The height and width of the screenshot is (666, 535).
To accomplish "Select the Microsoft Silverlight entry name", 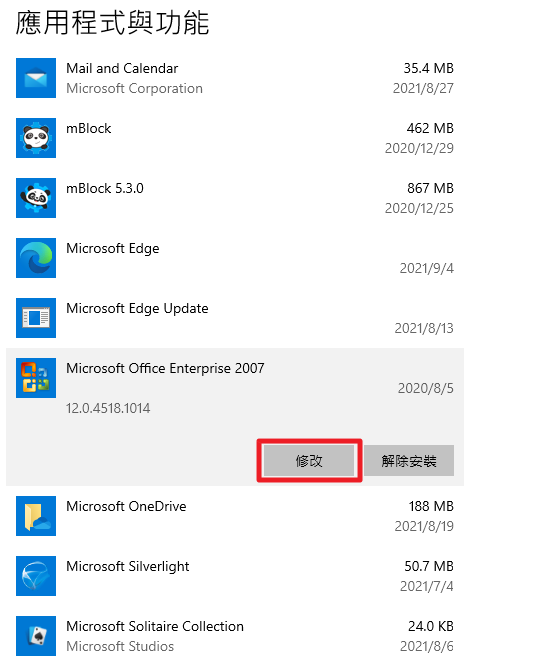I will point(128,567).
